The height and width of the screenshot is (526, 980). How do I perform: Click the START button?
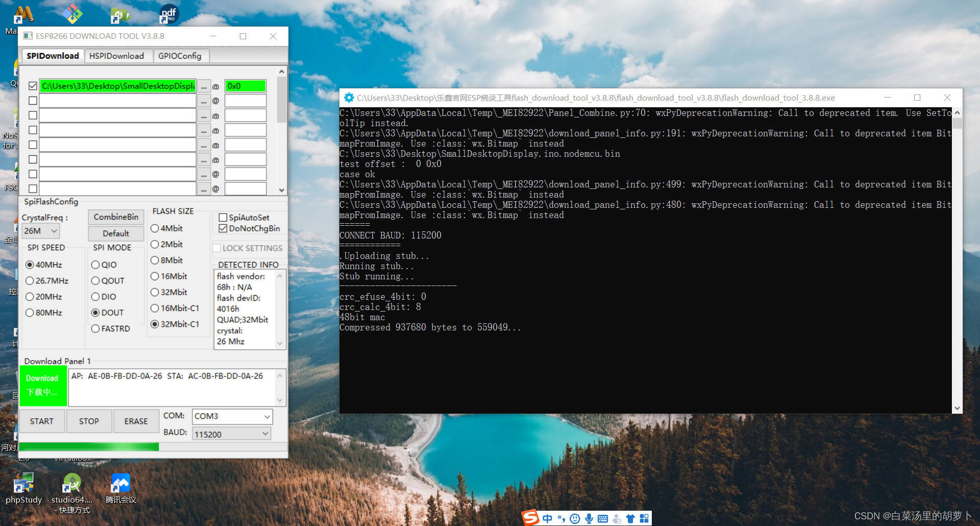pos(42,421)
